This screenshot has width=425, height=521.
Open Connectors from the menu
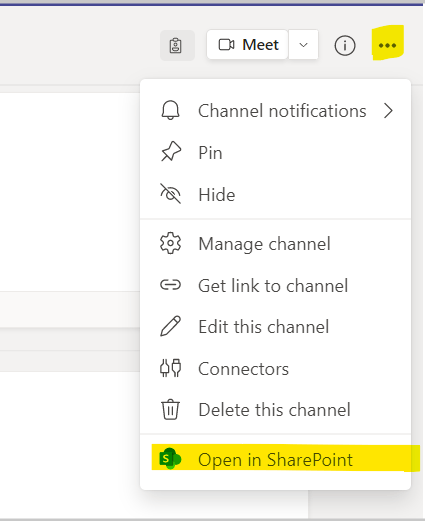click(276, 369)
